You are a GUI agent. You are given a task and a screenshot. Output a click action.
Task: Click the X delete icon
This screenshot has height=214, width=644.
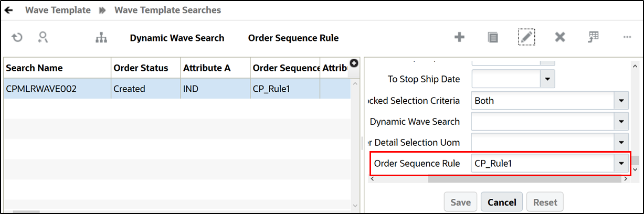[x=560, y=37]
